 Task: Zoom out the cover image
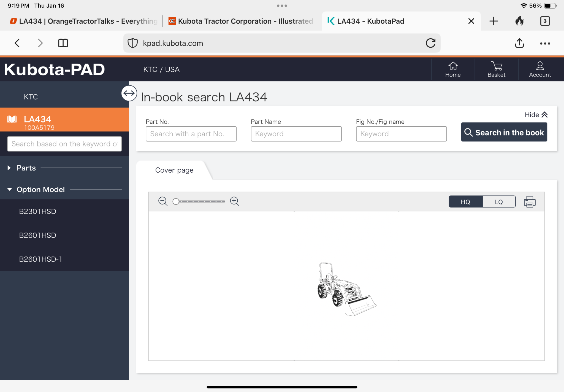(163, 202)
